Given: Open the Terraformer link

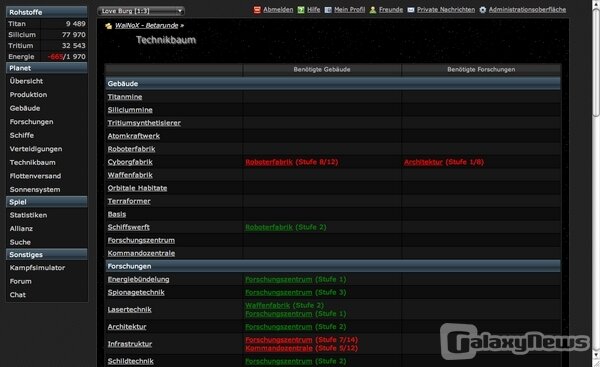Looking at the screenshot, I should [129, 201].
